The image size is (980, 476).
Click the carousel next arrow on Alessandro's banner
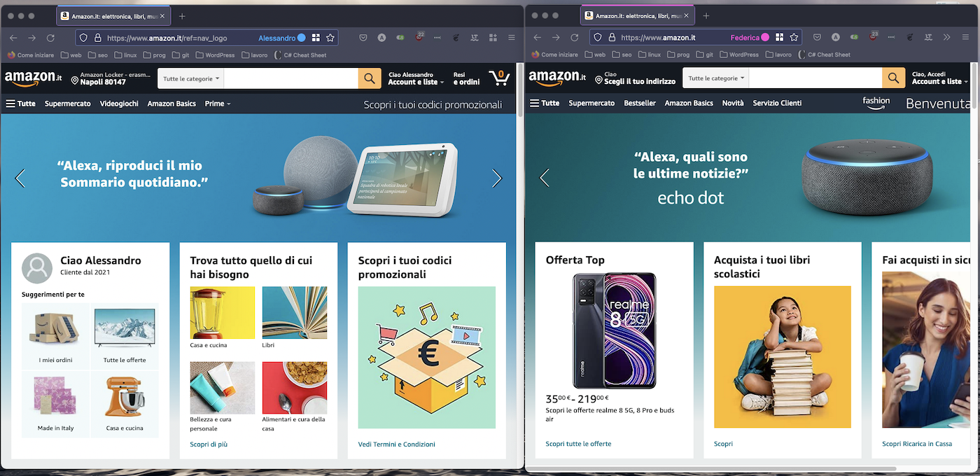497,178
